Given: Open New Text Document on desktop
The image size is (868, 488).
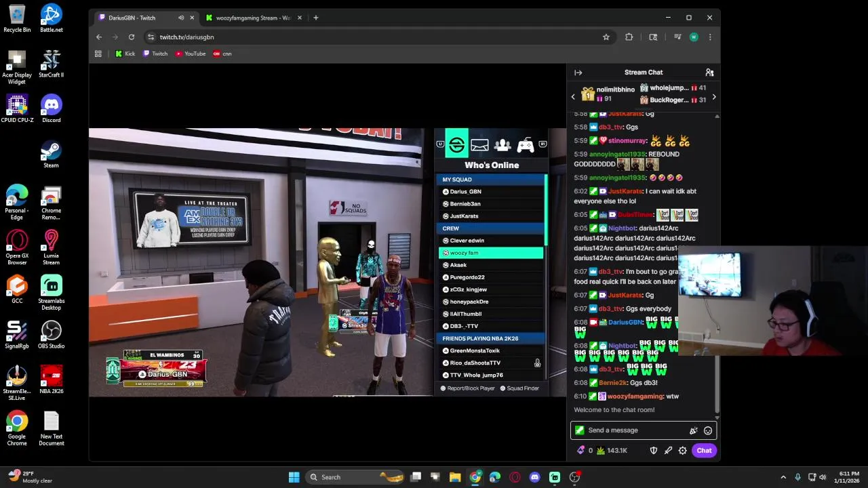Looking at the screenshot, I should pyautogui.click(x=52, y=429).
